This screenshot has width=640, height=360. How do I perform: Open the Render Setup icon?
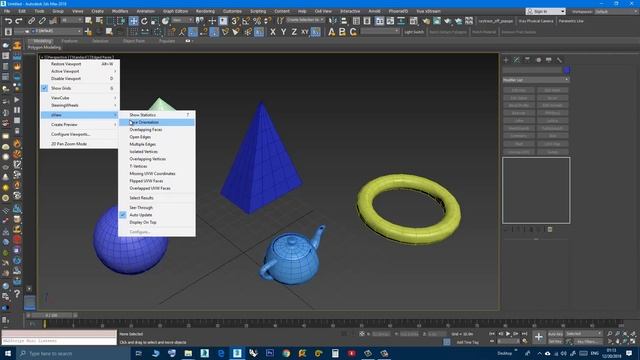tap(426, 21)
